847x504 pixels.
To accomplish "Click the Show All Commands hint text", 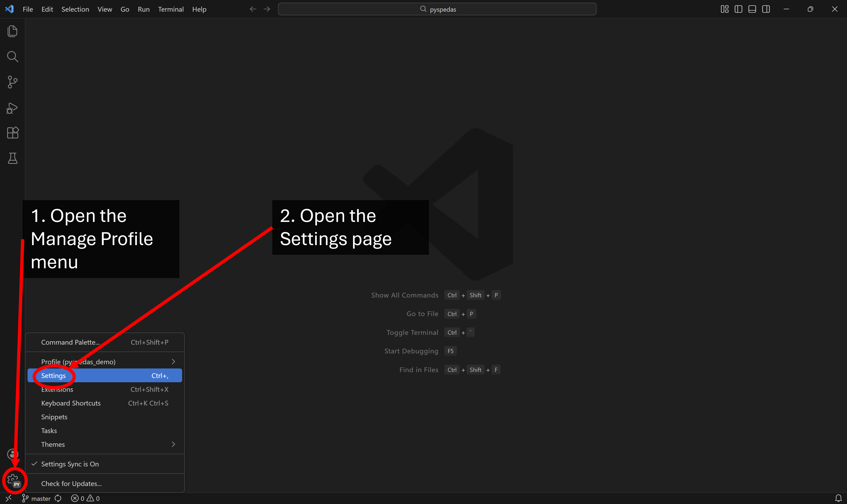I will 405,295.
